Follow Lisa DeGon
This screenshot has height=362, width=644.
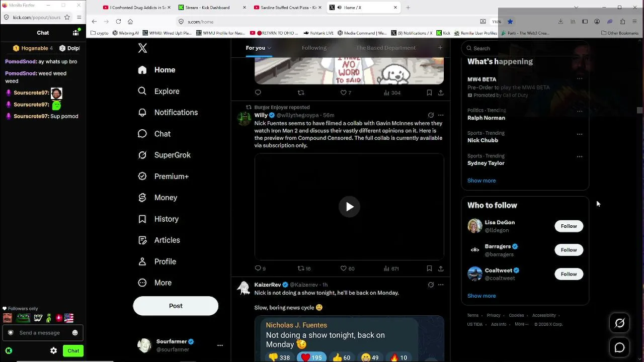tap(569, 226)
